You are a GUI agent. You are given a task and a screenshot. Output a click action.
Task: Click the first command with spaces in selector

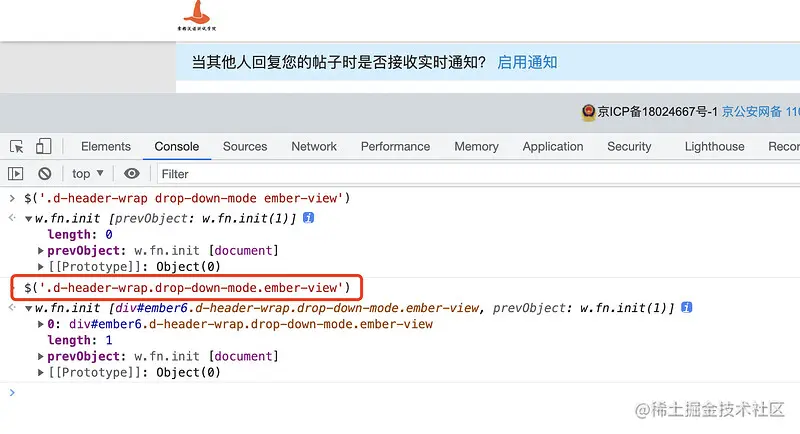click(187, 198)
